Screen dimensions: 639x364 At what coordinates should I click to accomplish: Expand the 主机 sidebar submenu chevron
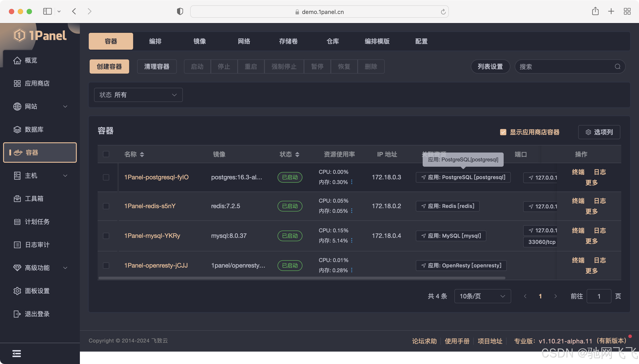click(65, 176)
